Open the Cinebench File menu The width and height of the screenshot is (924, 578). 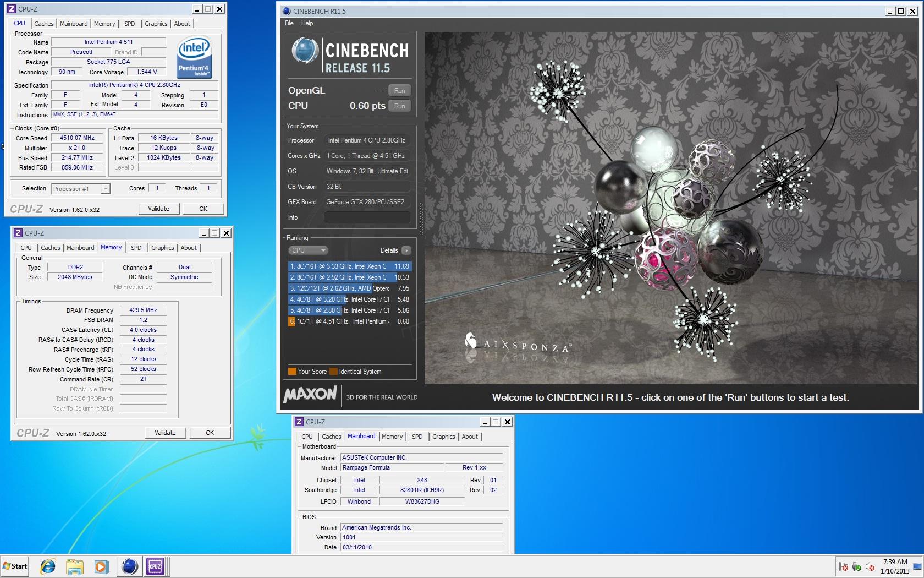pos(289,23)
